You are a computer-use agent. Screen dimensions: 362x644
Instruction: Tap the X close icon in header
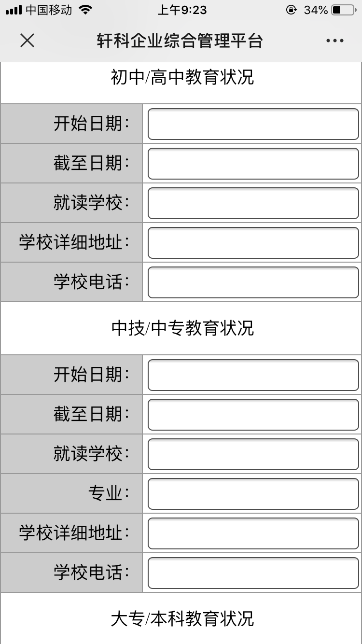point(27,41)
